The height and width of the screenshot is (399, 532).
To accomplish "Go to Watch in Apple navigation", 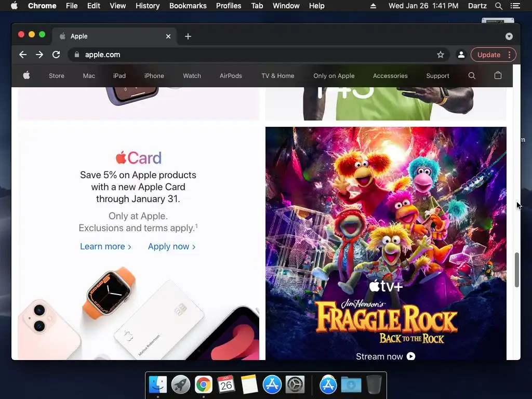I will 192,76.
